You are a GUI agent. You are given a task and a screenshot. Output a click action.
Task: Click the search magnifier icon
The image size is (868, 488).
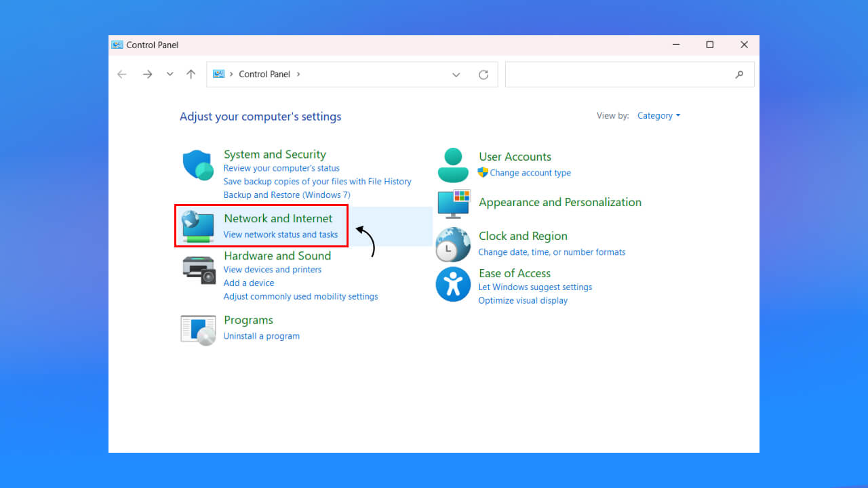pos(739,75)
